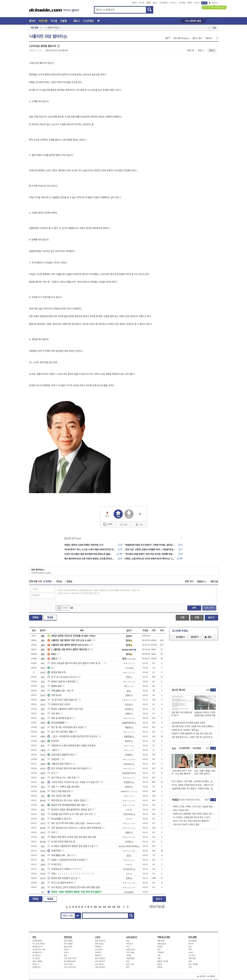Click the next arrow in the 실시간 베스트 widget
Viewport: 247px width, 980px height.
(x=214, y=690)
